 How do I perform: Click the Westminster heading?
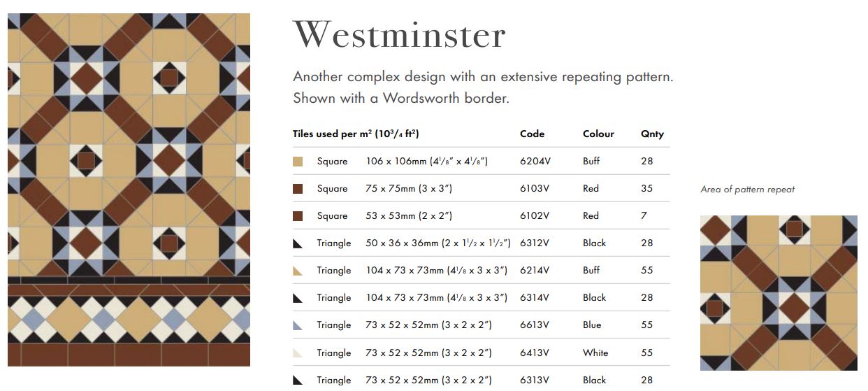coord(399,35)
